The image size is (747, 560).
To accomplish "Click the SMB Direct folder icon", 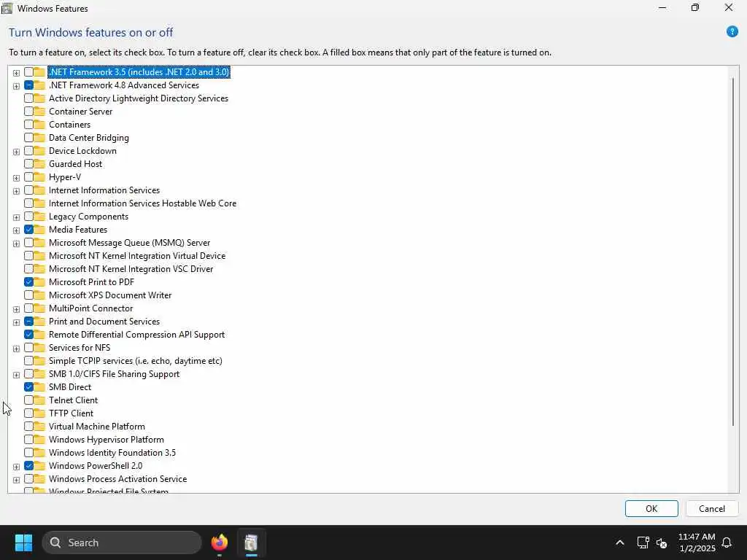I will (39, 387).
